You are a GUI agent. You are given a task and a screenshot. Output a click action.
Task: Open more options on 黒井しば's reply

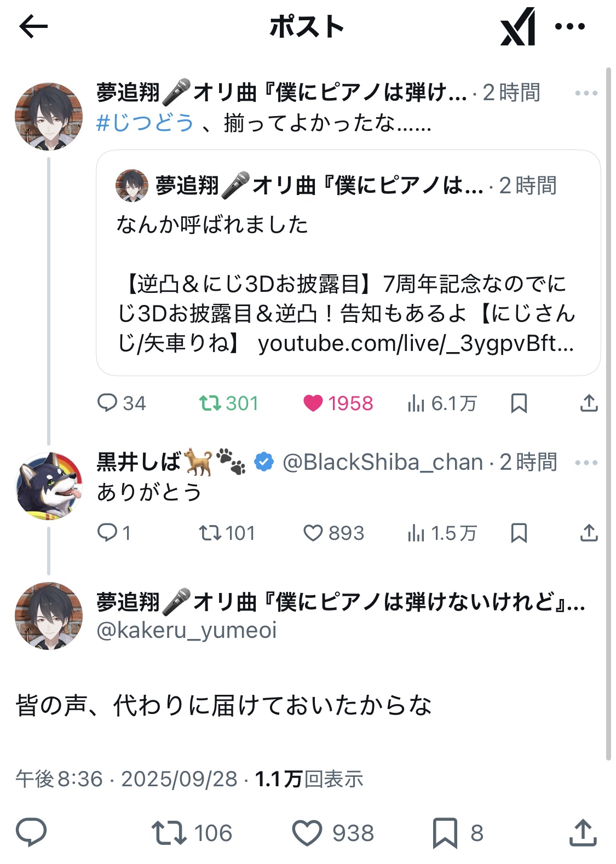pos(586,463)
